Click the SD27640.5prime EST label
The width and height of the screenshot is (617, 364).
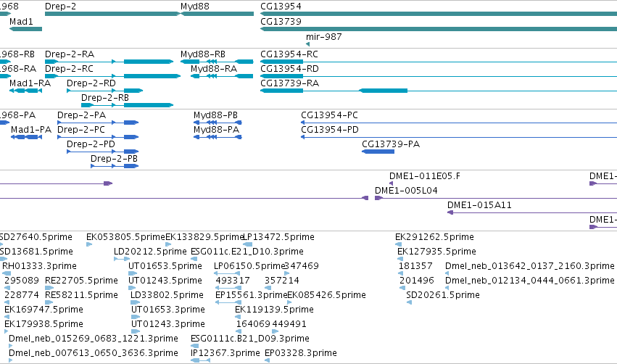click(36, 237)
